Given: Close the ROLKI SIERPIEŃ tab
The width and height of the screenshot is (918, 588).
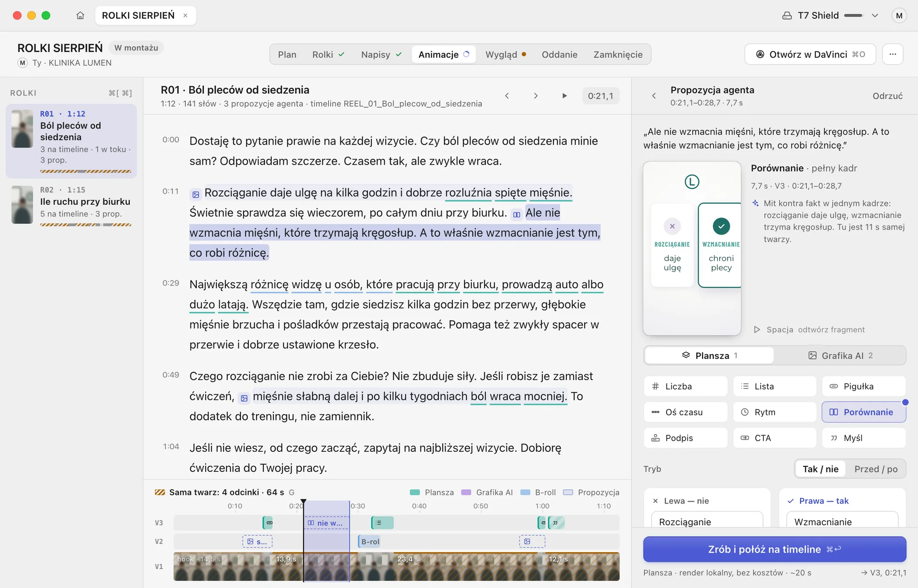Looking at the screenshot, I should point(185,16).
